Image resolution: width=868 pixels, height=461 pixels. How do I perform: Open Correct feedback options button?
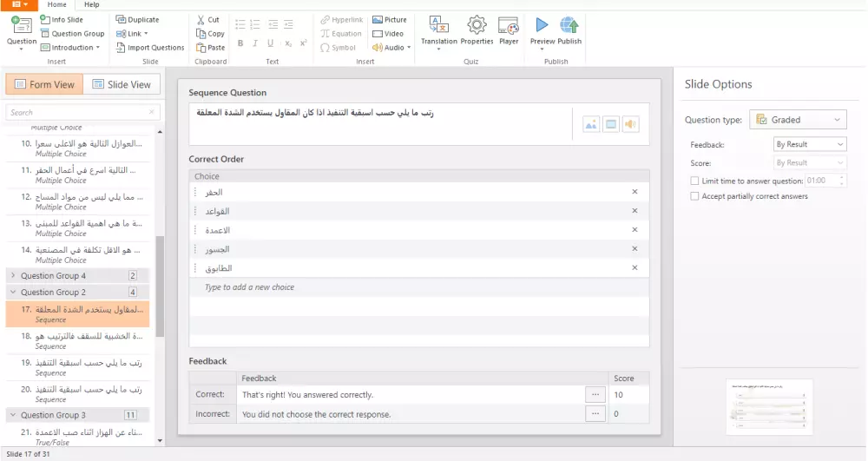(595, 395)
